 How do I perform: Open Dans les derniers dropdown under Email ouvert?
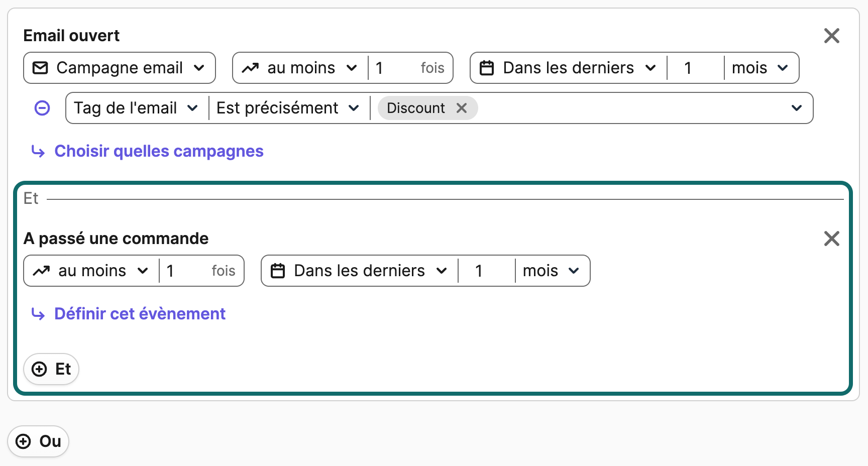coord(568,68)
